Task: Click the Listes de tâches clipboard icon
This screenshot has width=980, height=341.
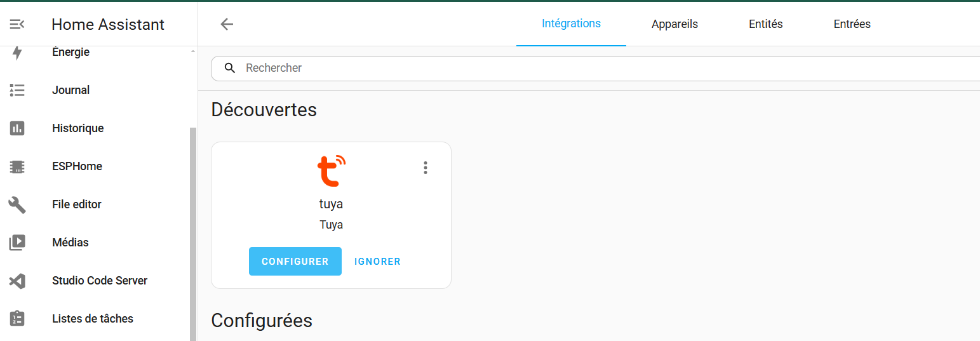Action: (17, 319)
